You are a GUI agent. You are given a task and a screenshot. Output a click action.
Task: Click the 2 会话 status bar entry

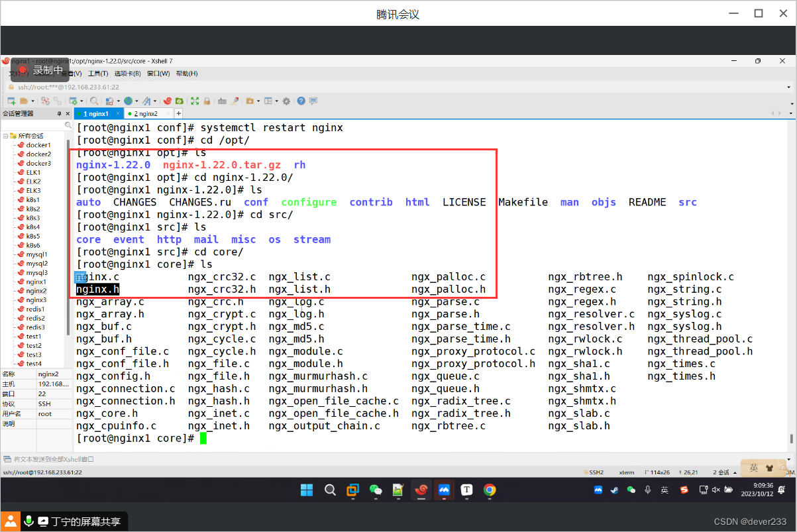[x=721, y=472]
